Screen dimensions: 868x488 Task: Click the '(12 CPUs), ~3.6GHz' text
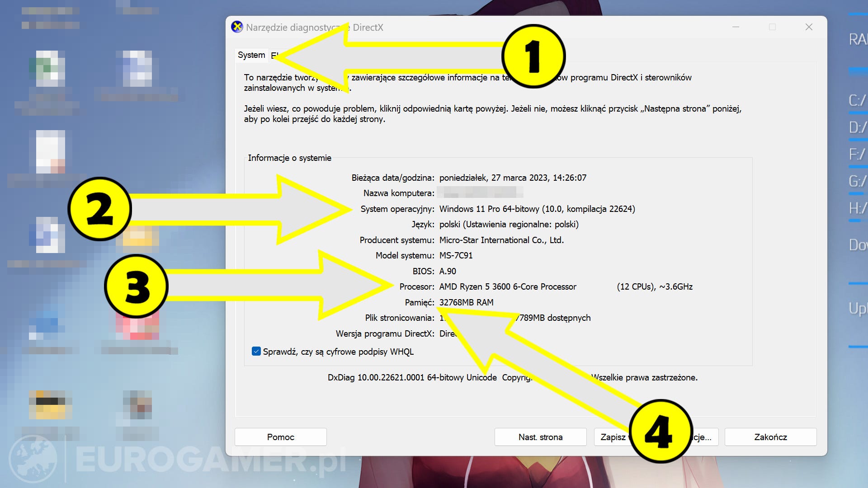[655, 286]
